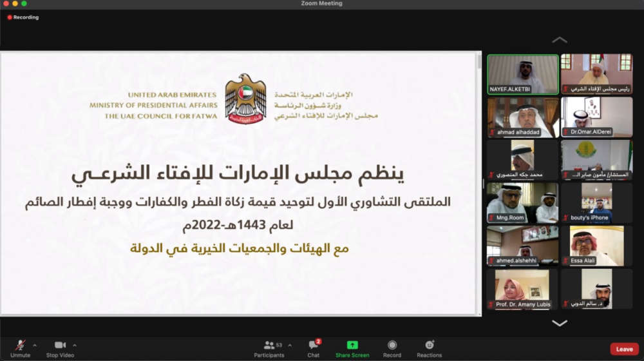Image resolution: width=644 pixels, height=361 pixels.
Task: Select the Mng Room video tile
Action: click(523, 202)
